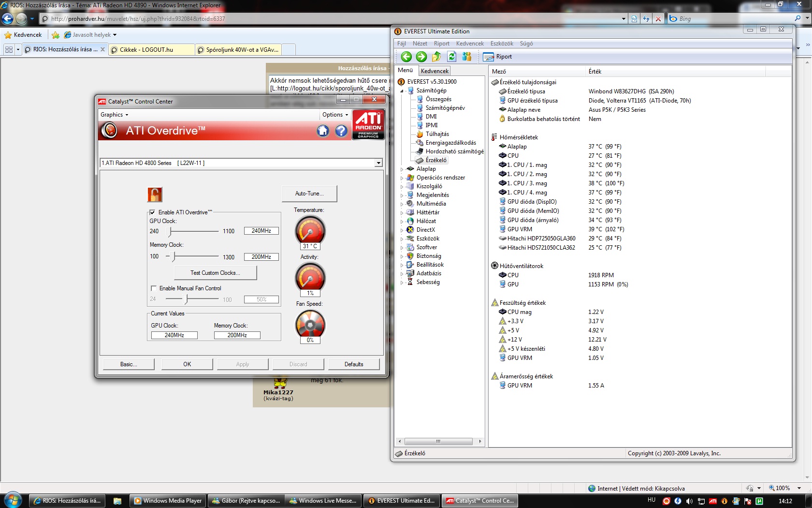Click Test Custom Clocks button
The height and width of the screenshot is (508, 812).
pos(215,273)
